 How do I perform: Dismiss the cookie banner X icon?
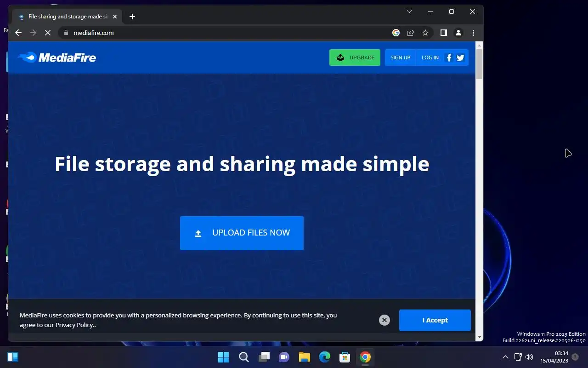pos(384,320)
